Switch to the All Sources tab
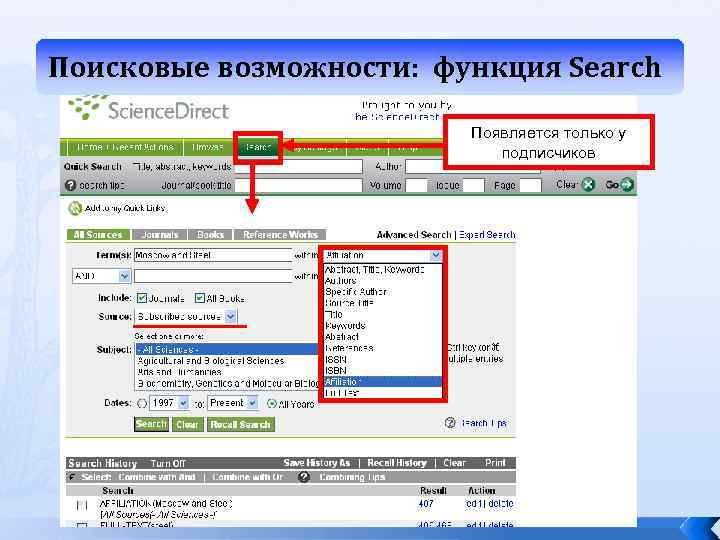Viewport: 720px width, 540px height. click(x=98, y=235)
